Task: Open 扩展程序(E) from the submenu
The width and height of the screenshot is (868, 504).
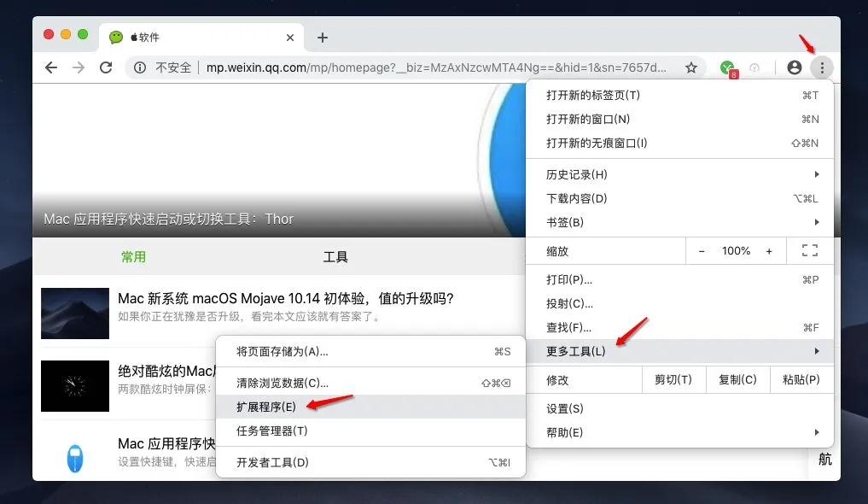Action: coord(370,407)
